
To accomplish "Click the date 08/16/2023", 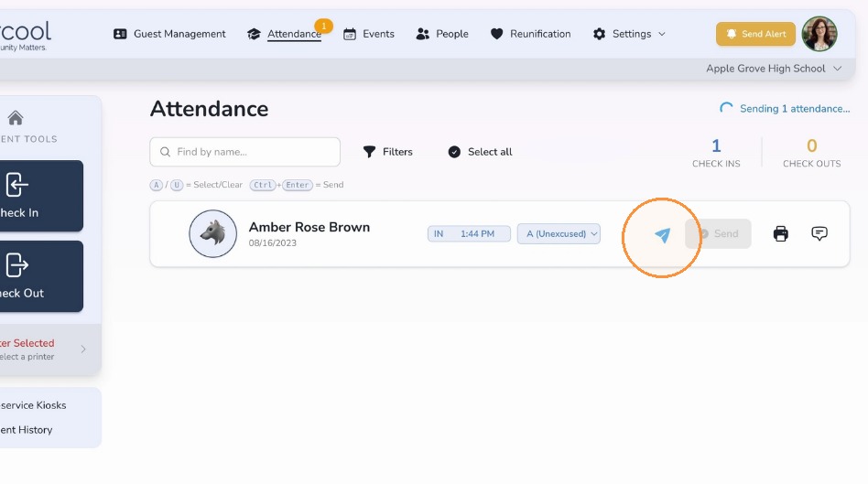I will 272,242.
